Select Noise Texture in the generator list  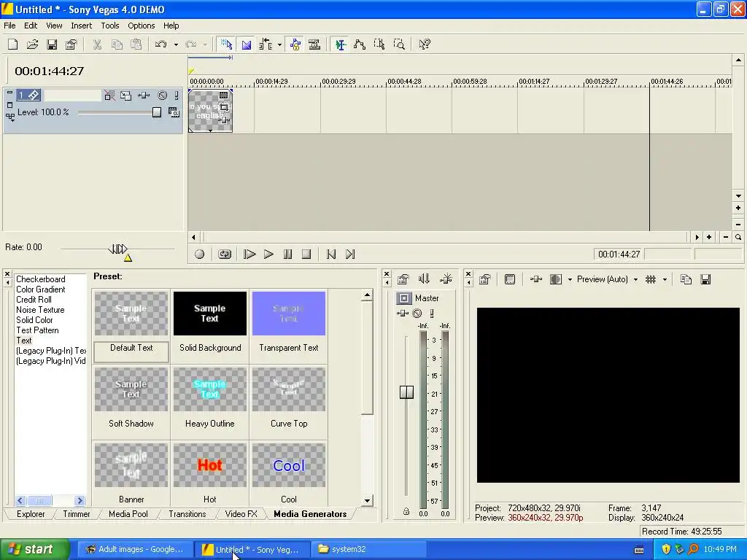(40, 310)
